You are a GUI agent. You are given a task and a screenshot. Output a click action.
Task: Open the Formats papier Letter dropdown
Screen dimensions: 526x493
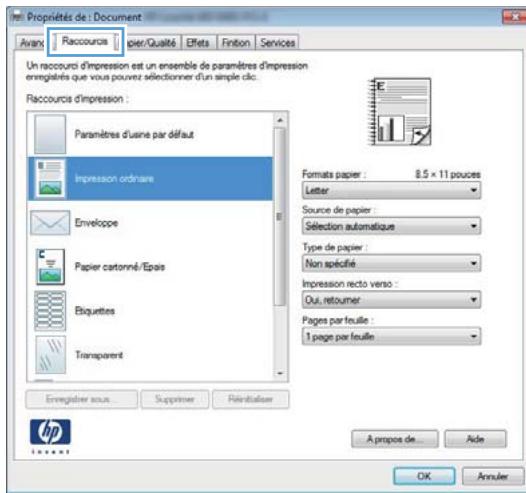391,190
